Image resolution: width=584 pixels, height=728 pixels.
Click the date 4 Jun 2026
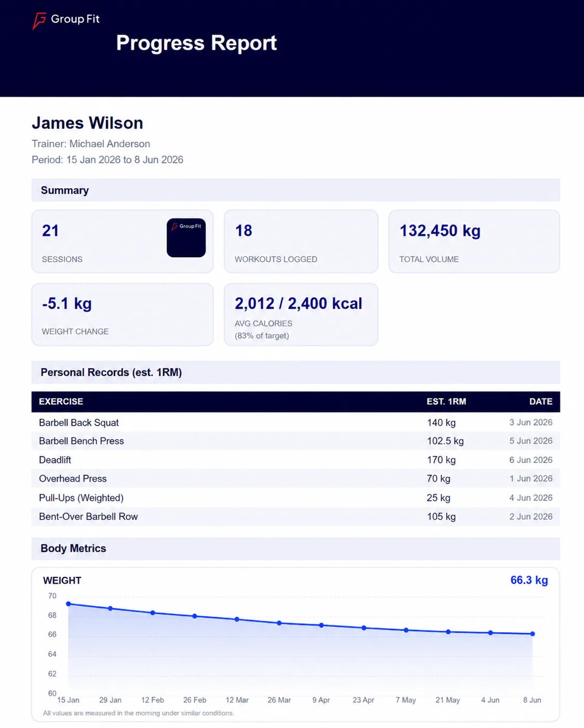(531, 498)
